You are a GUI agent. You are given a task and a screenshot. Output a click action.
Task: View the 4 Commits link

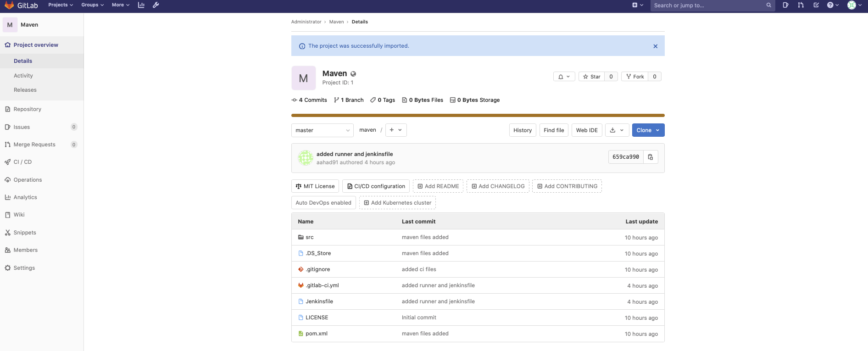[309, 100]
